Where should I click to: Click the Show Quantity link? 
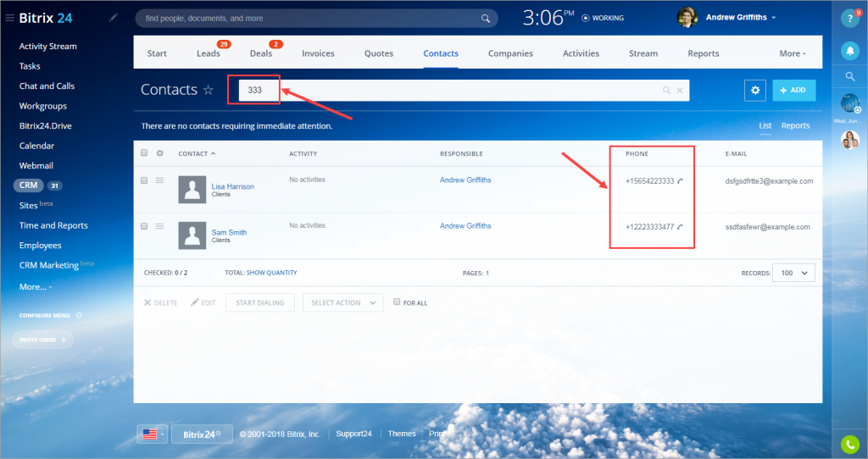272,273
